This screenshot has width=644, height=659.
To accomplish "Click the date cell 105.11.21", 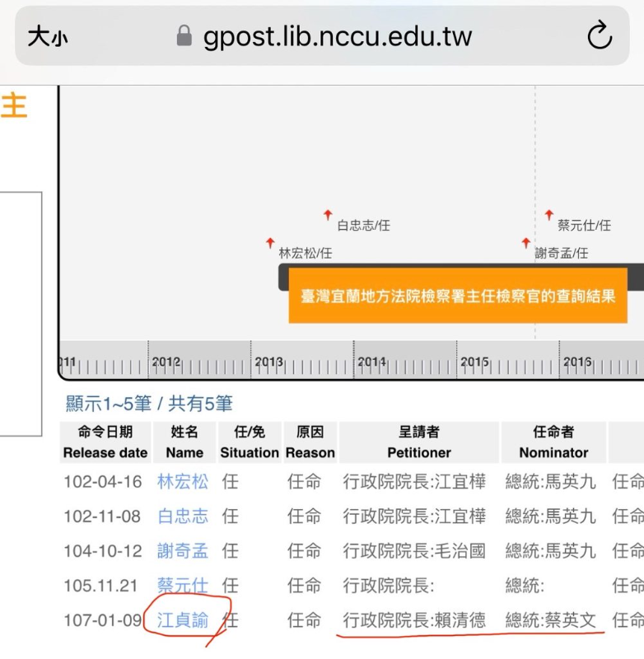I will (100, 586).
